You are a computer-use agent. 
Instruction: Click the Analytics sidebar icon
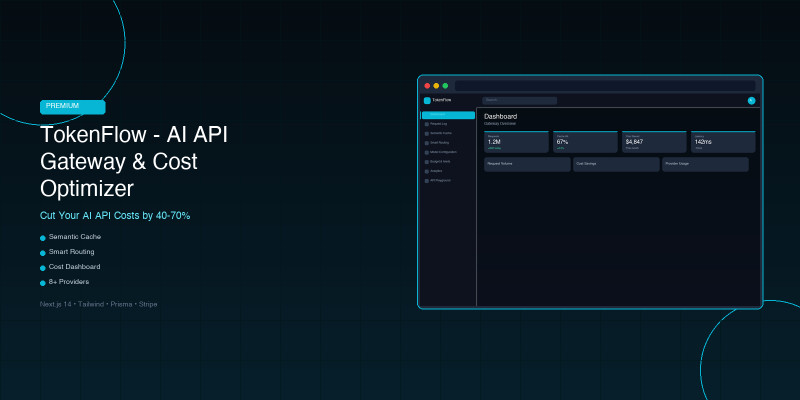[x=427, y=171]
